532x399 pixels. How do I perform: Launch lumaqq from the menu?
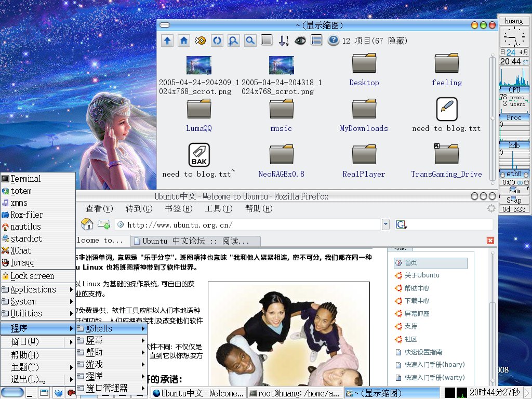click(38, 262)
